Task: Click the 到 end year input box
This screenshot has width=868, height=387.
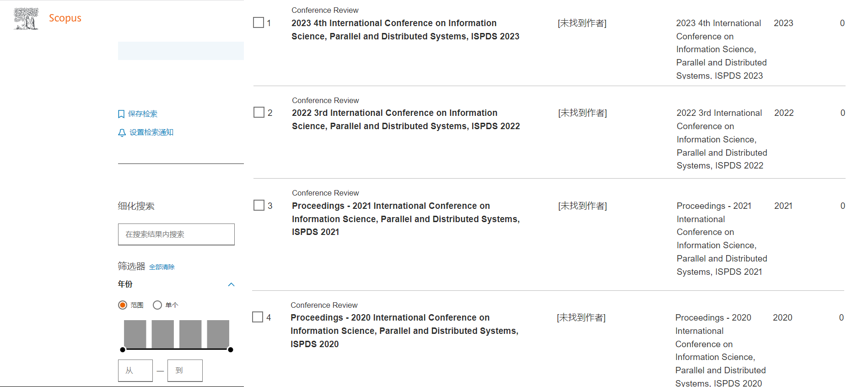Action: pyautogui.click(x=185, y=371)
